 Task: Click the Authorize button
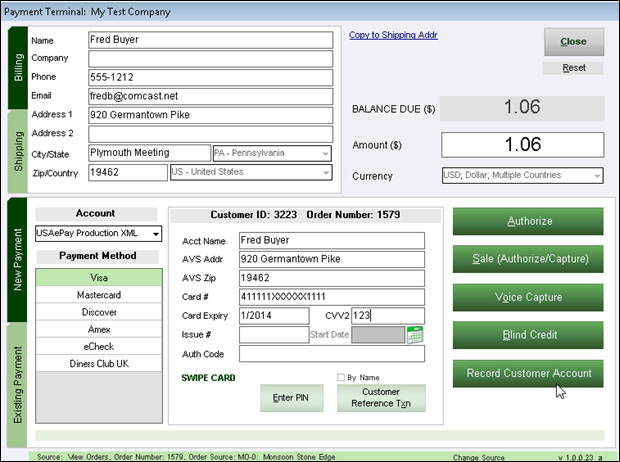pyautogui.click(x=528, y=221)
